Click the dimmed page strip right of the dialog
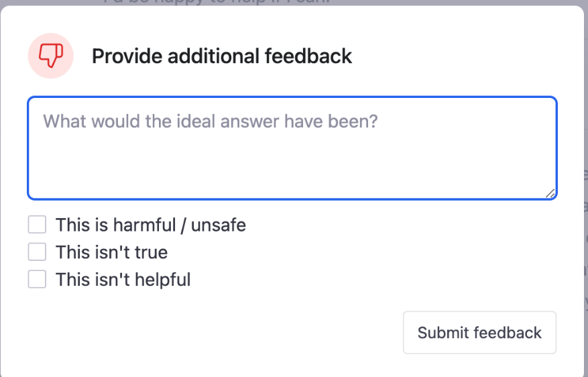The width and height of the screenshot is (588, 377). coord(586,188)
